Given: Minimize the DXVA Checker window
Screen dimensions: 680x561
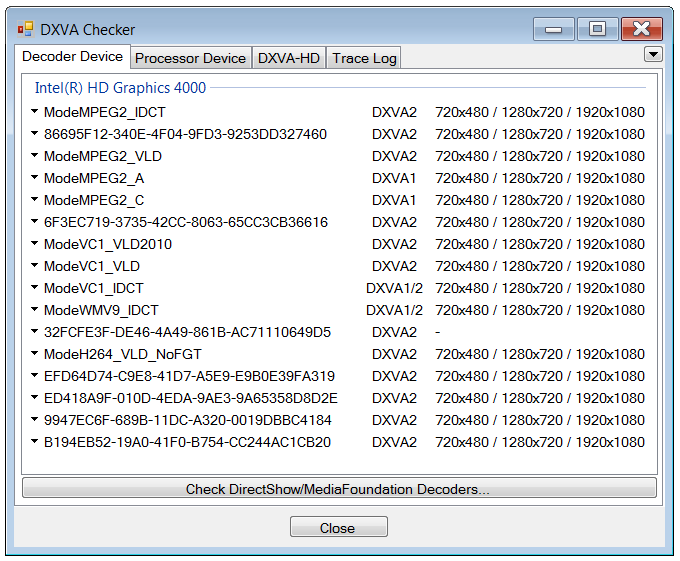Looking at the screenshot, I should (x=554, y=29).
